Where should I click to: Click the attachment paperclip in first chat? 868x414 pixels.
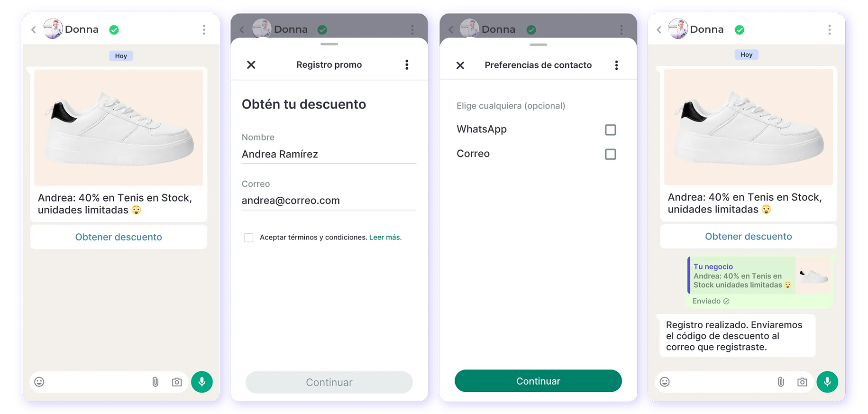tap(155, 382)
